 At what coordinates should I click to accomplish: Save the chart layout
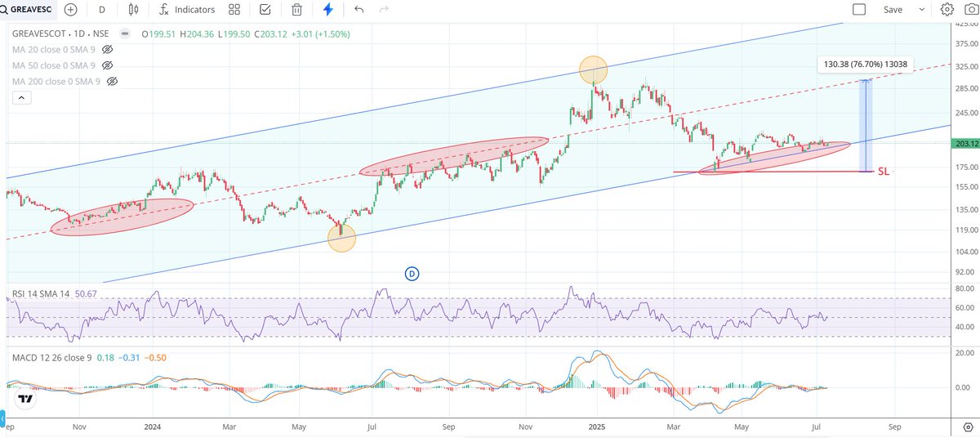(893, 10)
